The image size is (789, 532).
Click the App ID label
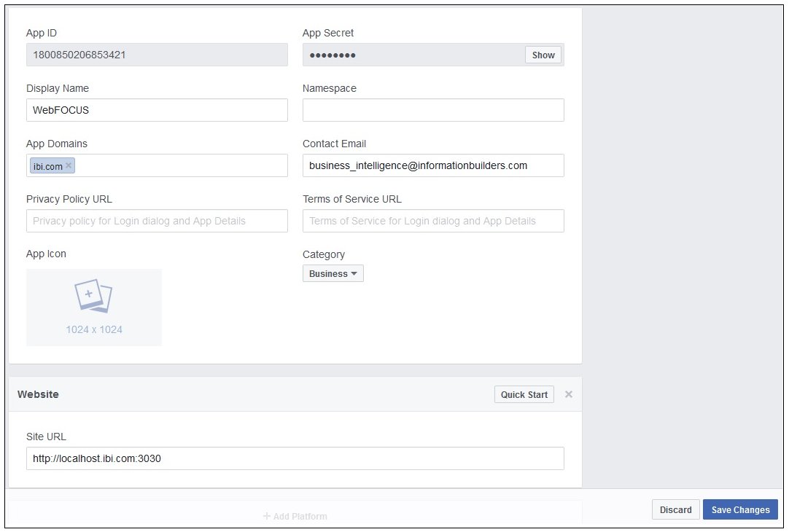pyautogui.click(x=42, y=34)
